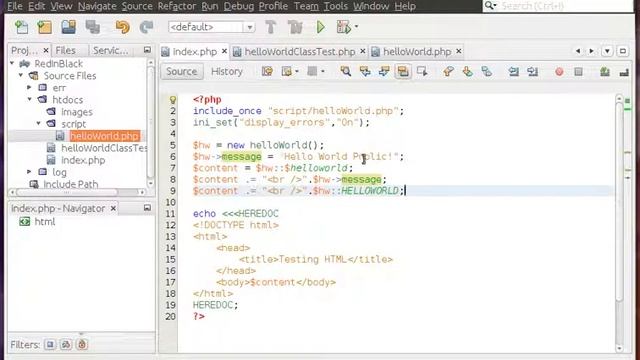640x360 pixels.
Task: Select Include Path node
Action: coord(71,184)
